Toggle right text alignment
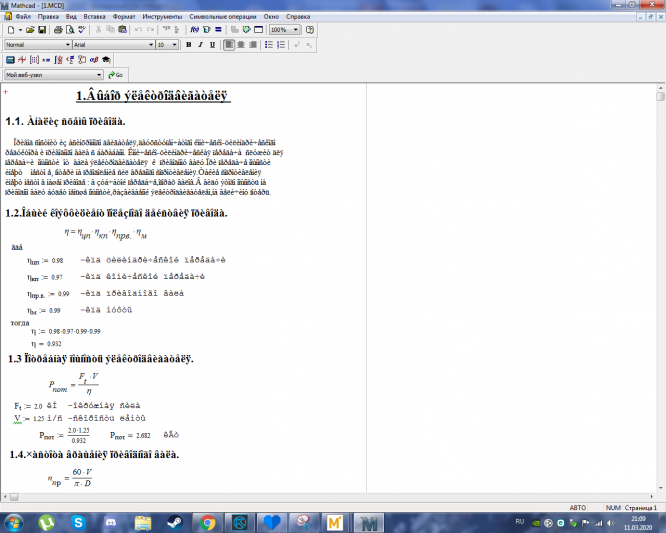 click(x=253, y=45)
